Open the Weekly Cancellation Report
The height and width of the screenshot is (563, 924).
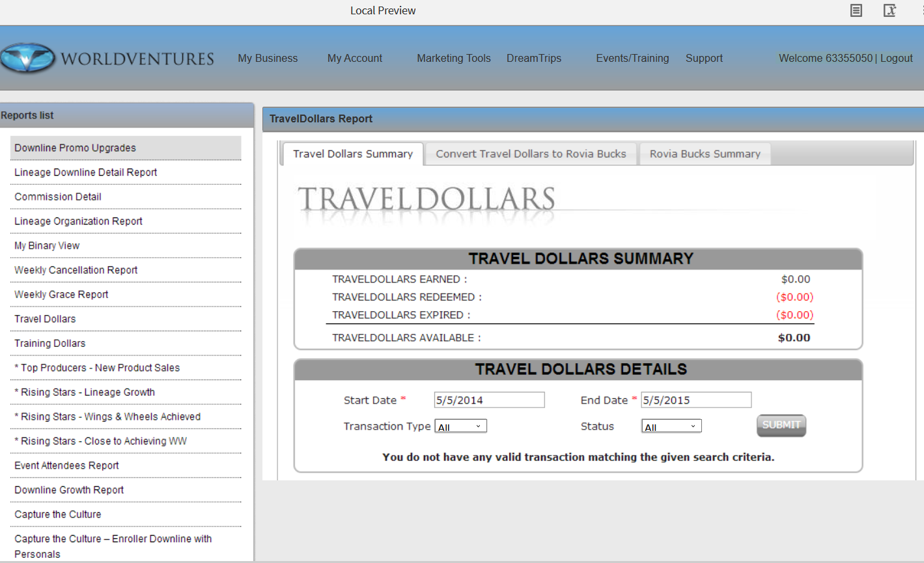point(126,270)
